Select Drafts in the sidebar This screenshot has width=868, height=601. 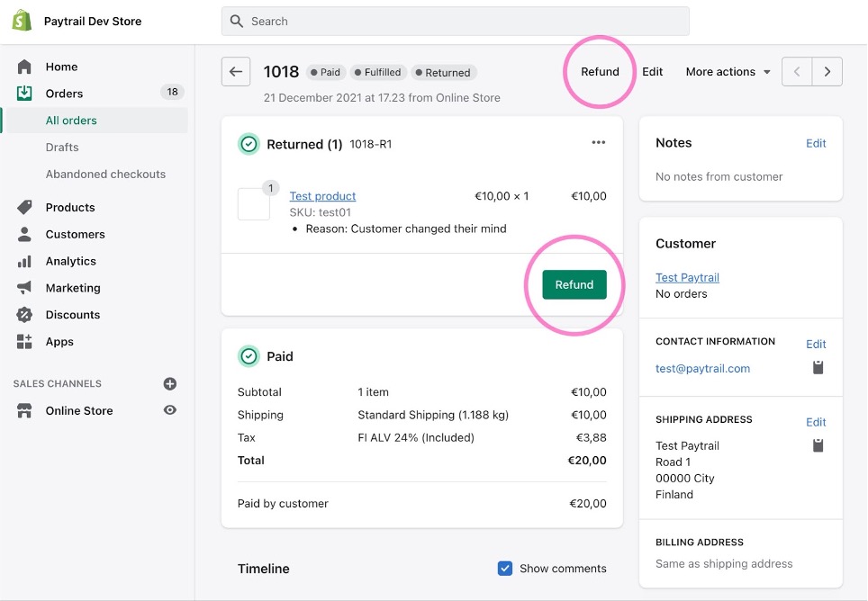[62, 147]
